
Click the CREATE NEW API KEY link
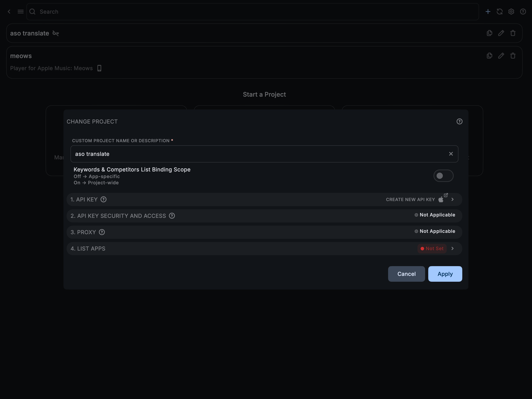coord(410,199)
